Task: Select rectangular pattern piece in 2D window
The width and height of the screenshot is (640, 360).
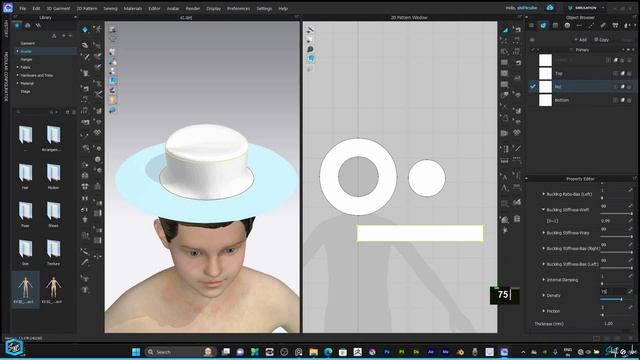Action: [x=420, y=233]
